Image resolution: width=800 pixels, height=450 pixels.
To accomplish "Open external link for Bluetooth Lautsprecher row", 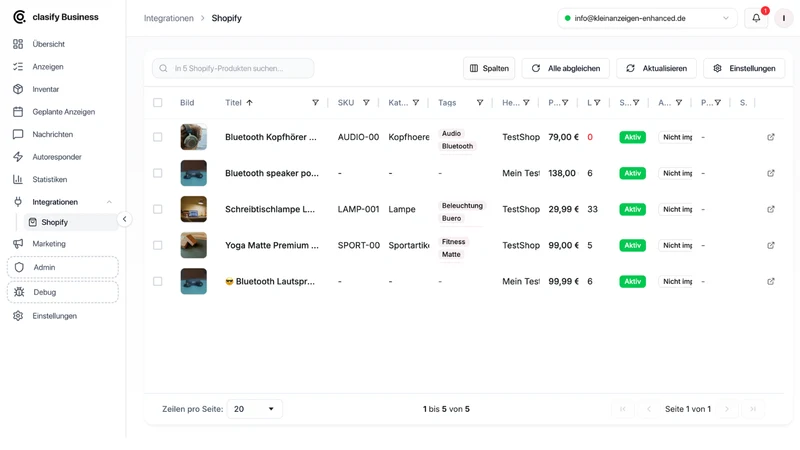I will coord(770,281).
